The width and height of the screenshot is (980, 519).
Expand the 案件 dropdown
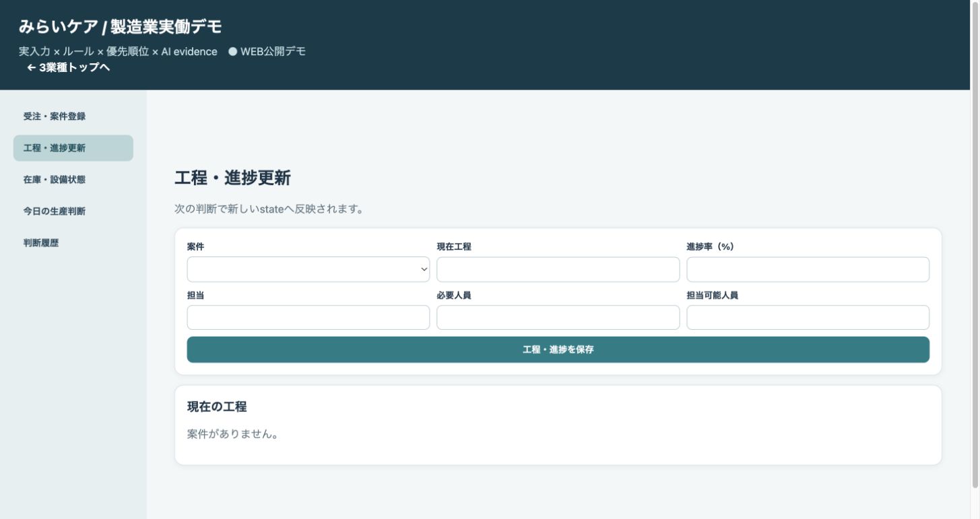(308, 269)
